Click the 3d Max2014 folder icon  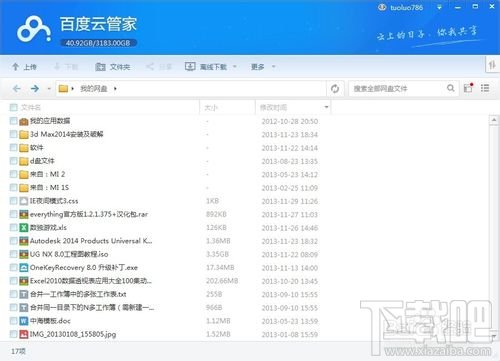(x=24, y=135)
